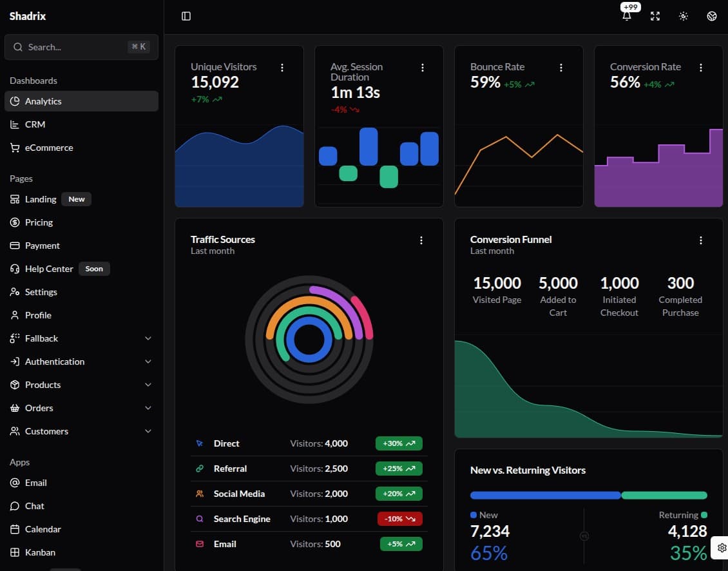Click the '5,000' Added to Cart figure
The height and width of the screenshot is (571, 728).
pos(558,283)
